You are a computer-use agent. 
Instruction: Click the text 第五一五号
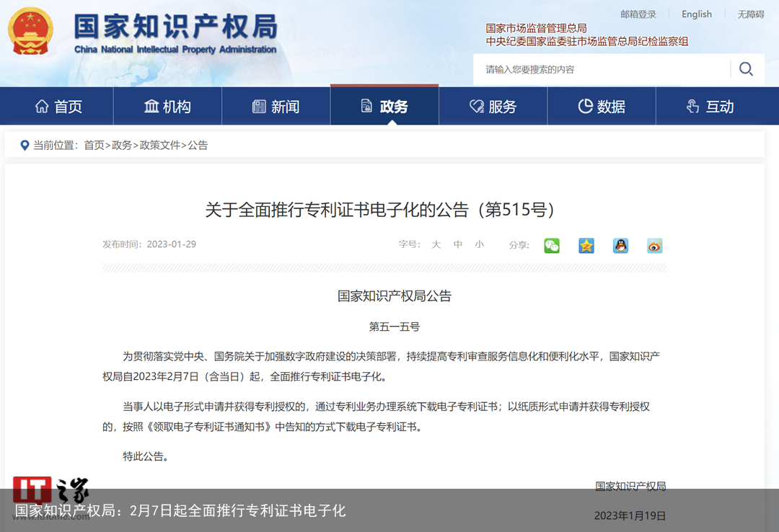[395, 327]
